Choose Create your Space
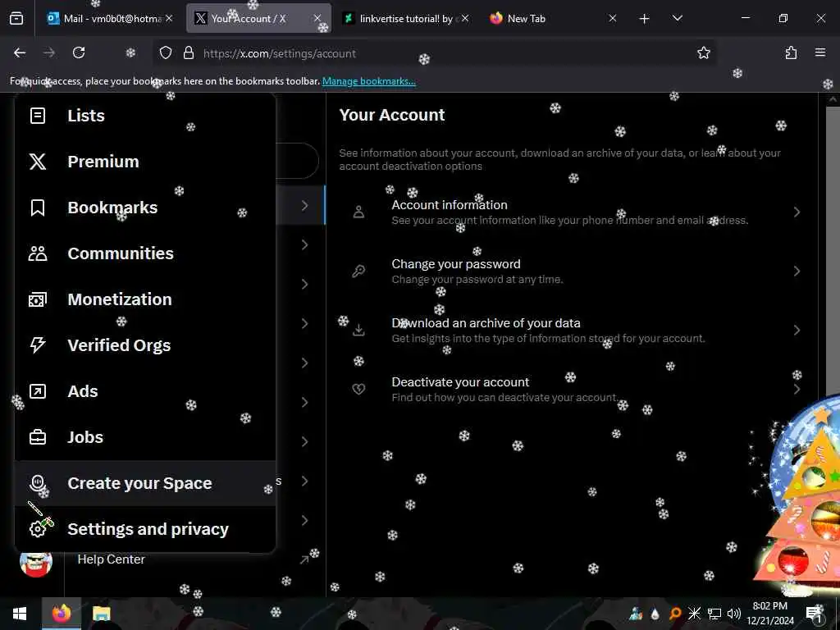 (x=144, y=483)
